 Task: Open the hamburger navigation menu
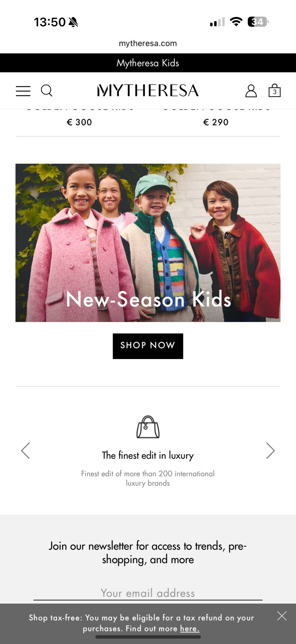click(23, 91)
